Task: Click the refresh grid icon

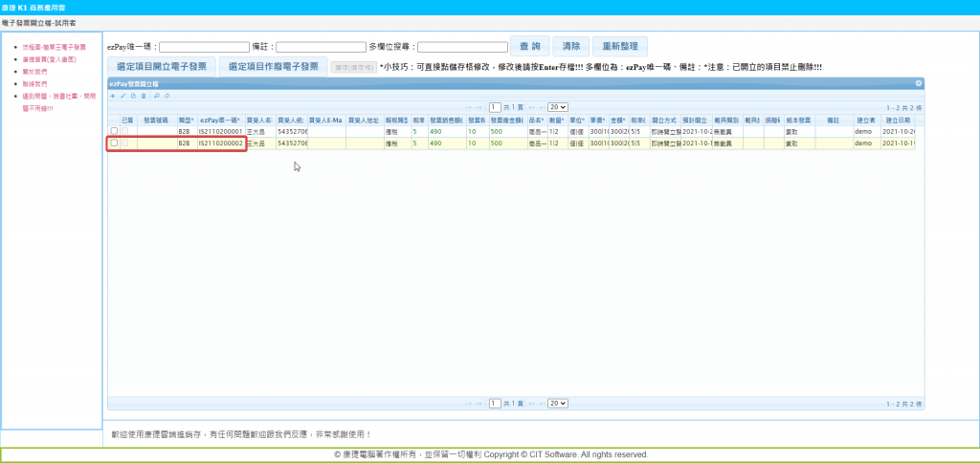Action: coord(167,96)
